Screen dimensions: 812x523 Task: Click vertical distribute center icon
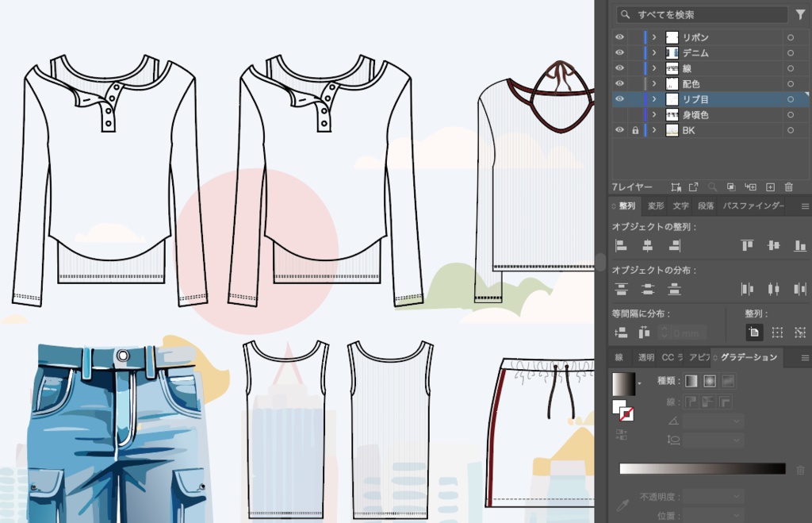(x=648, y=289)
